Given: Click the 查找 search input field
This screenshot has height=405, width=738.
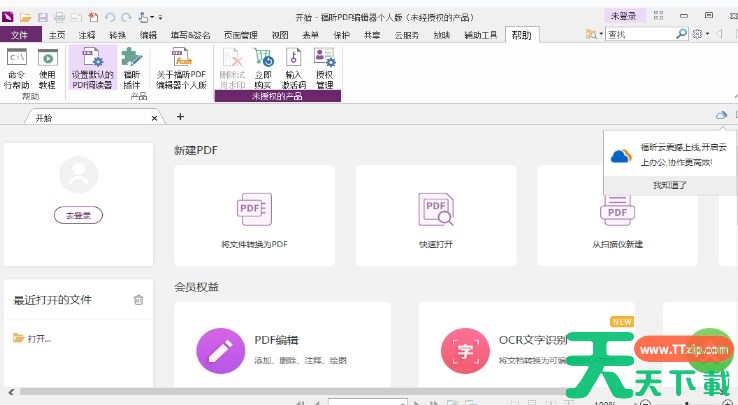Looking at the screenshot, I should click(638, 34).
